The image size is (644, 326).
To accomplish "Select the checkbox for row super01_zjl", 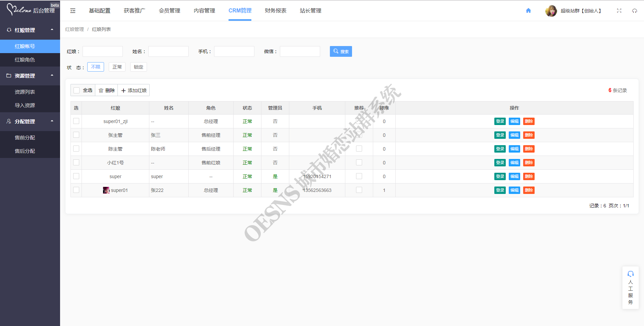I will point(76,121).
